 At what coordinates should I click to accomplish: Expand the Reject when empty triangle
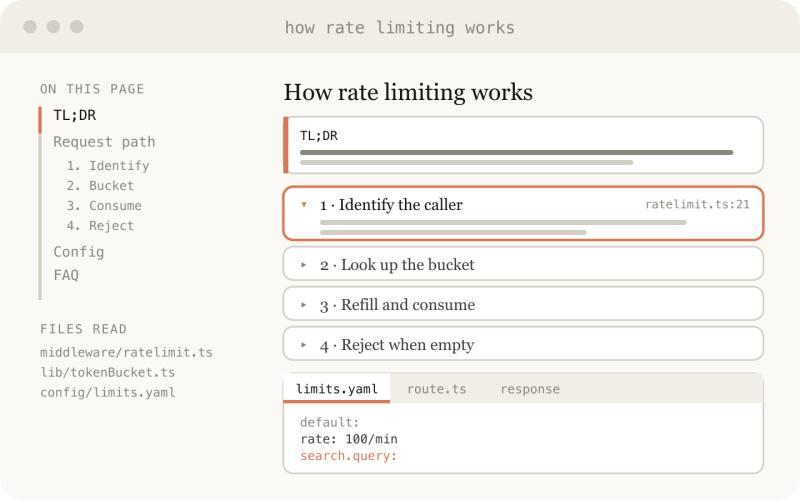[x=304, y=344]
